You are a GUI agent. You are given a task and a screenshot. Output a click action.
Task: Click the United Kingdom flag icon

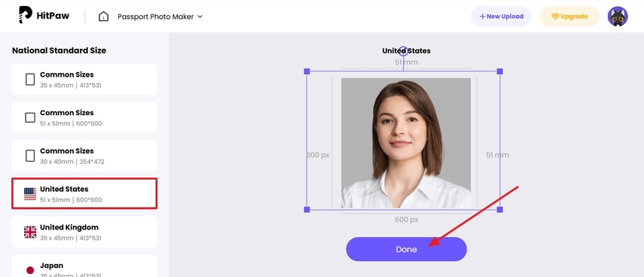pos(30,233)
